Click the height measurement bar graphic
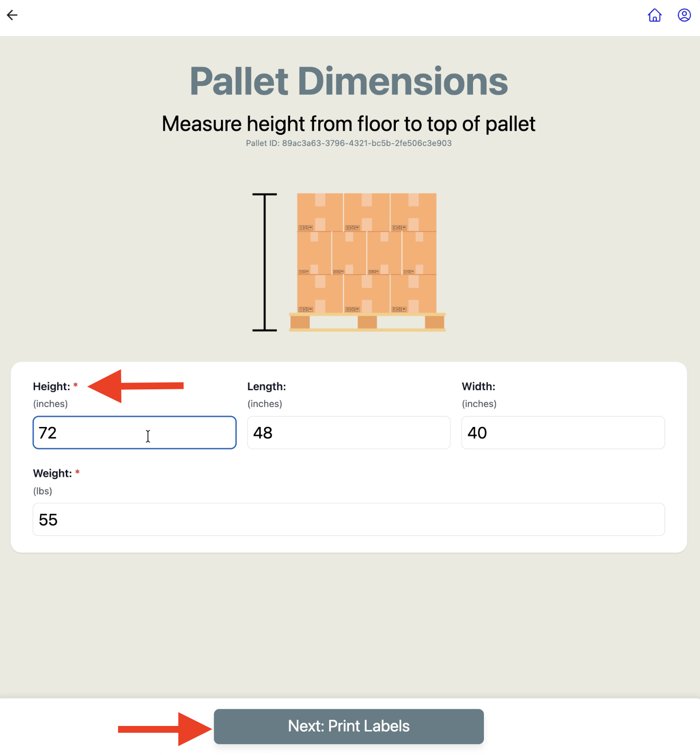Viewport: 700px width, 755px height. [265, 262]
